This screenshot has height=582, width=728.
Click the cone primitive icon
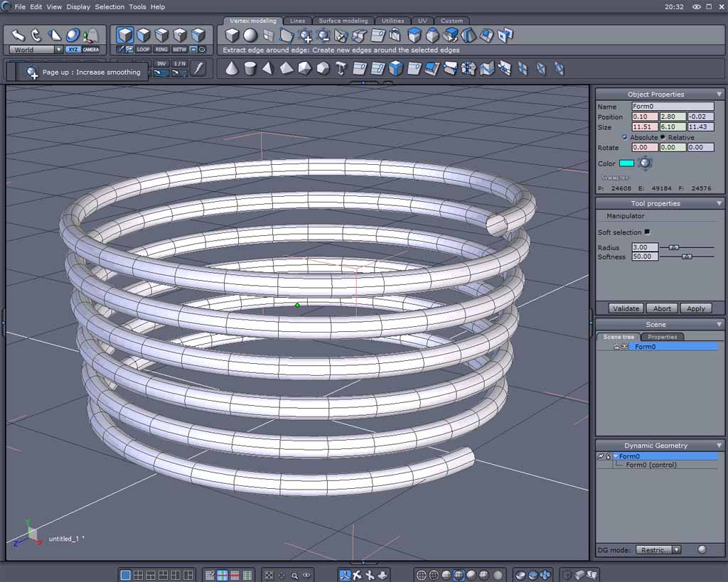point(232,69)
